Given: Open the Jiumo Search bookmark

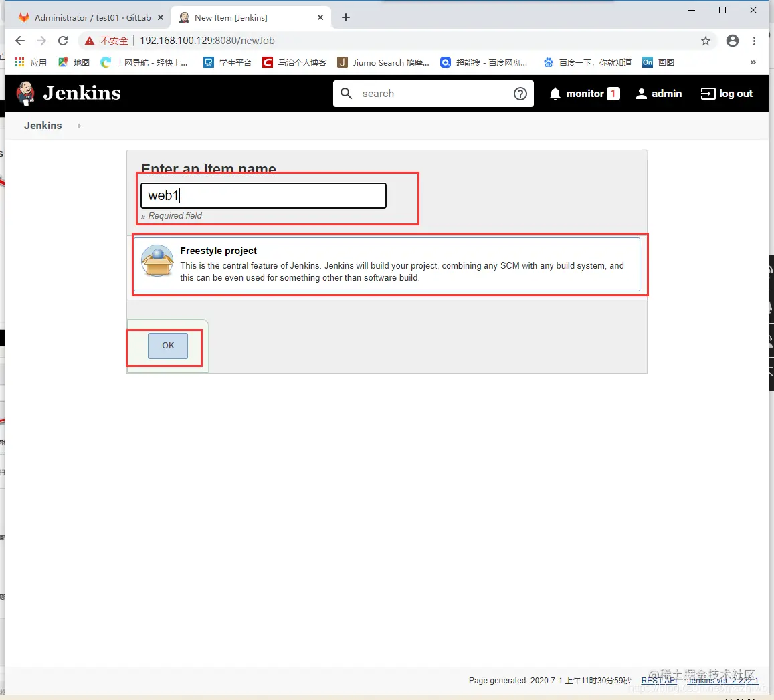Looking at the screenshot, I should click(x=383, y=62).
